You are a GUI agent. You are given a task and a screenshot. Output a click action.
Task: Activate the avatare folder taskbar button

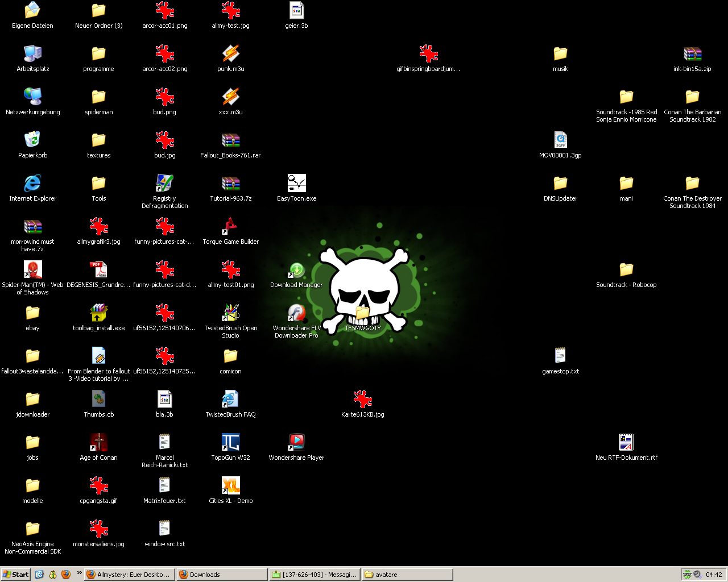tap(407, 575)
